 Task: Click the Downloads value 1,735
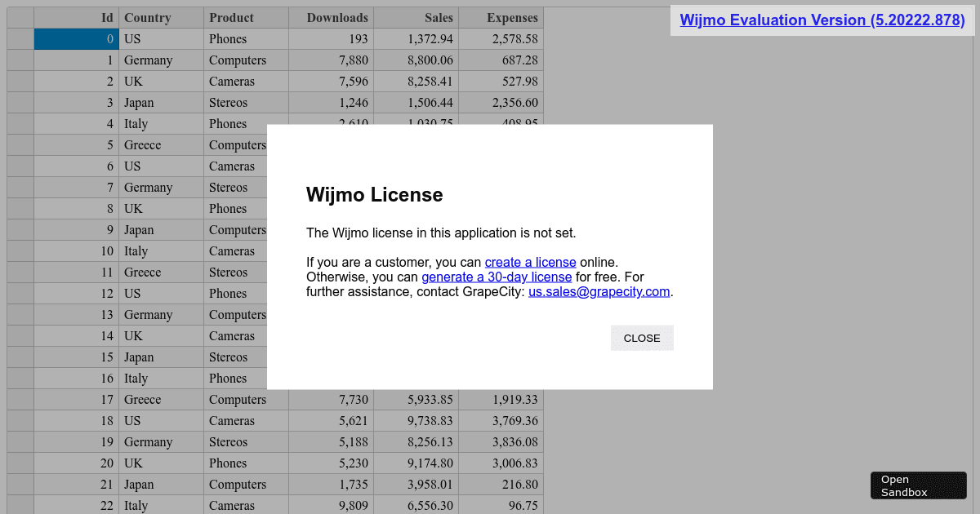tap(332, 485)
